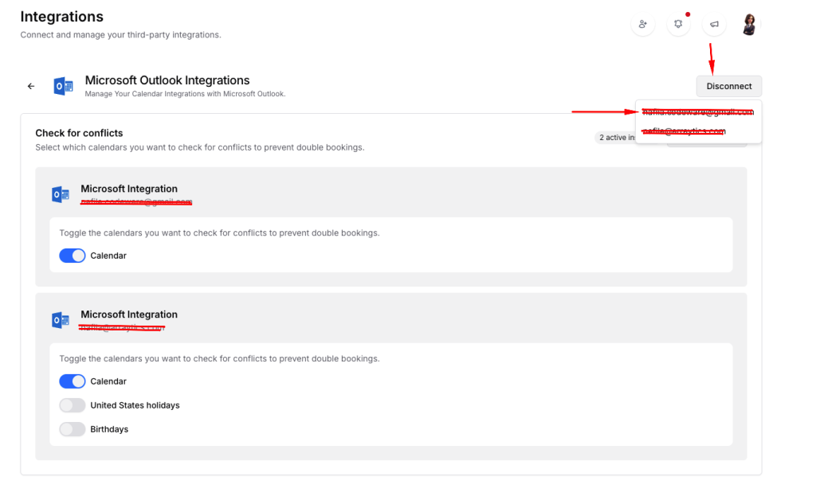The image size is (816, 504).
Task: Disable Calendar toggle in first integration
Action: click(73, 256)
